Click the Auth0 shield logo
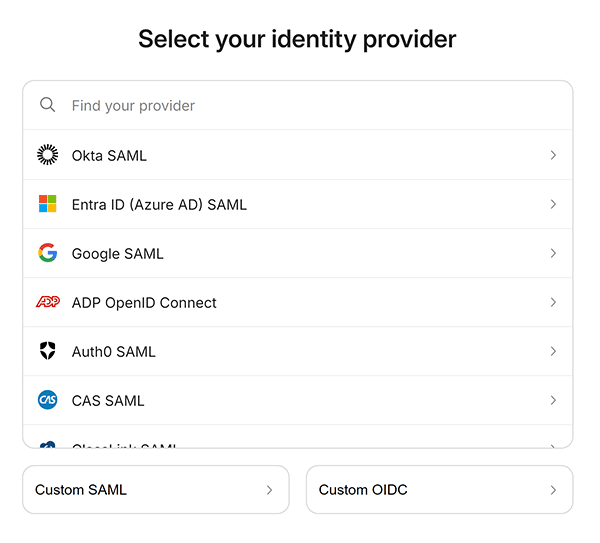600x543 pixels. coord(47,351)
